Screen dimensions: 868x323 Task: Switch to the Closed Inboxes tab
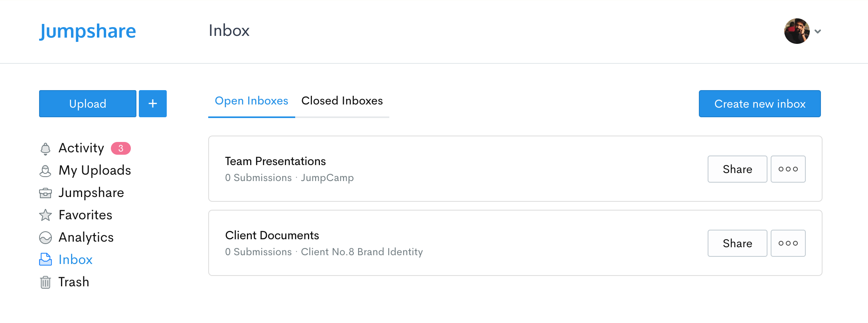click(342, 101)
